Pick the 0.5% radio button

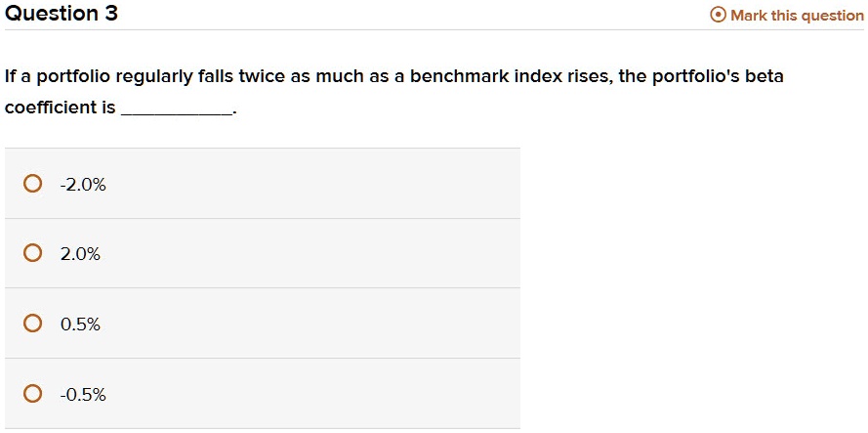[33, 324]
